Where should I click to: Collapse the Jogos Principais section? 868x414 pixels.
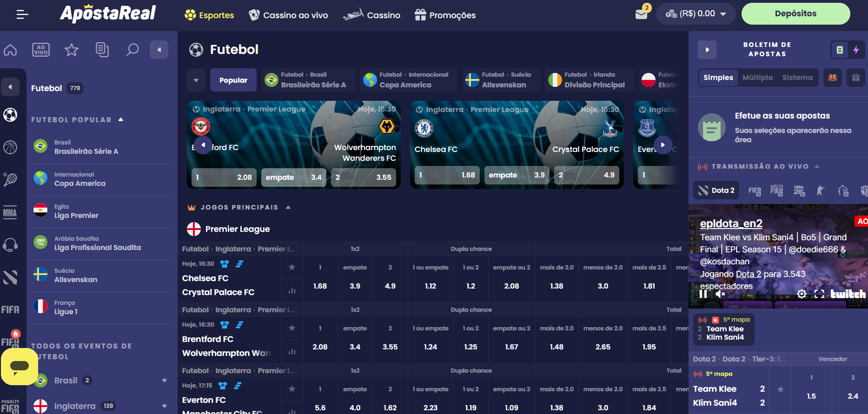point(288,207)
